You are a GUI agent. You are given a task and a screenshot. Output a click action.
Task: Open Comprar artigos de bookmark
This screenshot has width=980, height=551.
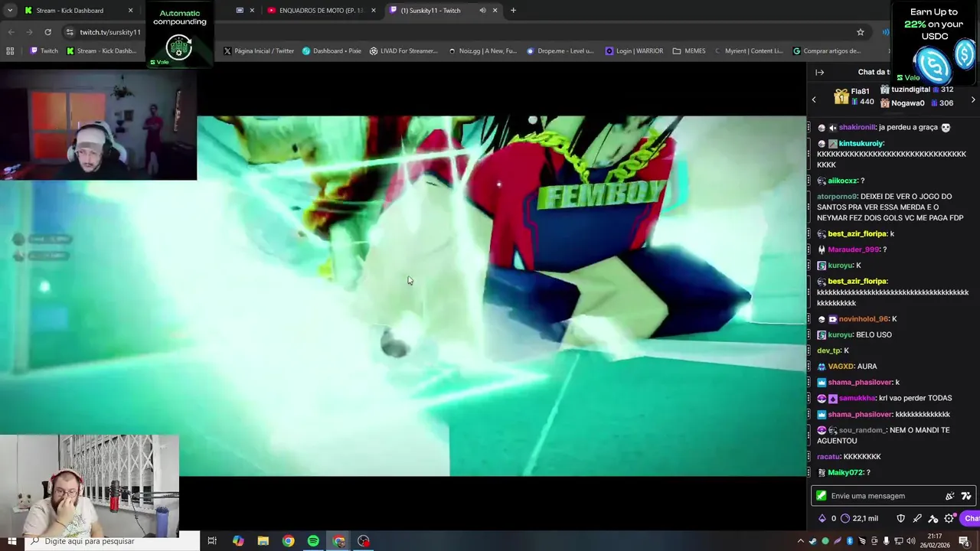click(x=827, y=51)
